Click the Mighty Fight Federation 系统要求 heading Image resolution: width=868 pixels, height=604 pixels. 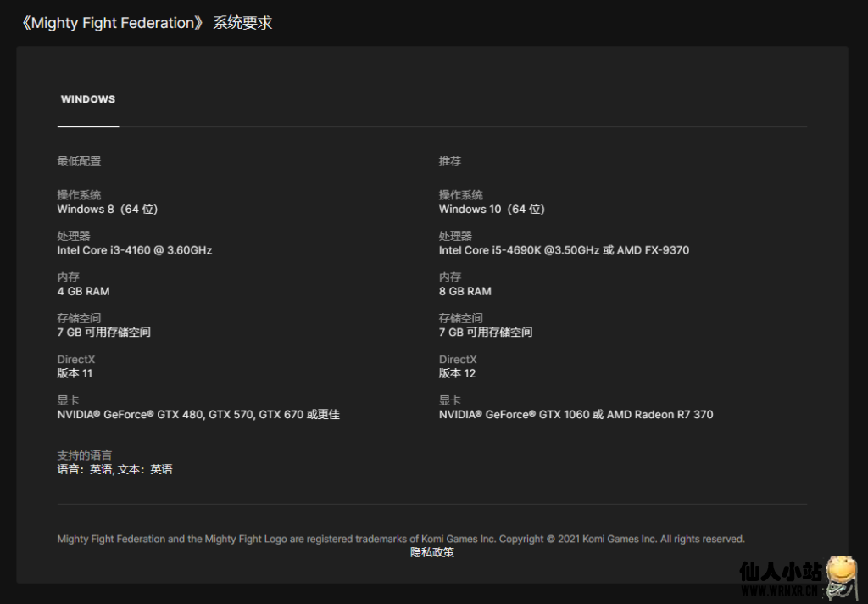point(145,23)
